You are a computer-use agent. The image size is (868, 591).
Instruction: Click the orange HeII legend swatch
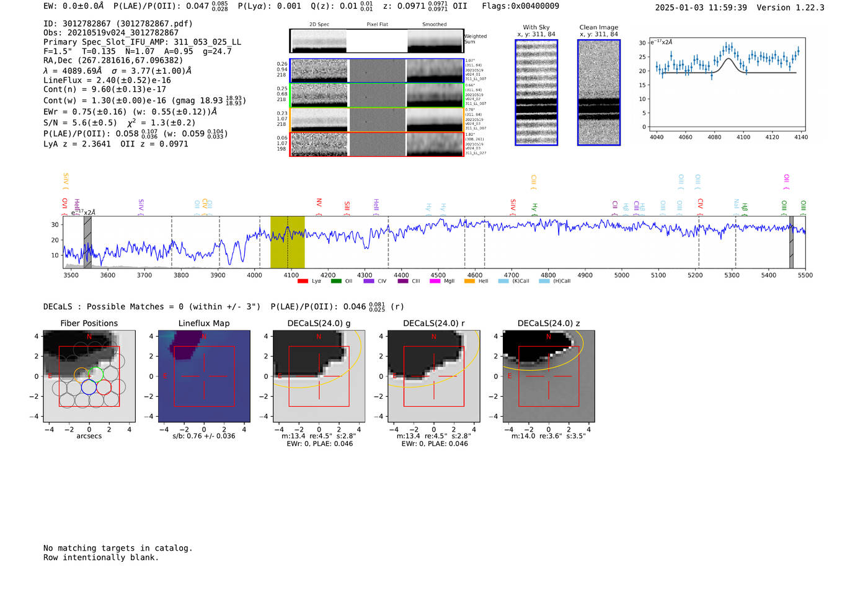coord(469,281)
